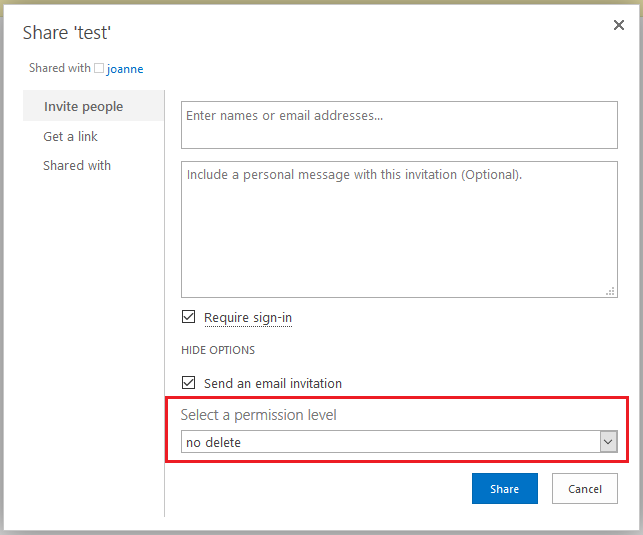
Task: Open the joanne user link
Action: click(125, 69)
